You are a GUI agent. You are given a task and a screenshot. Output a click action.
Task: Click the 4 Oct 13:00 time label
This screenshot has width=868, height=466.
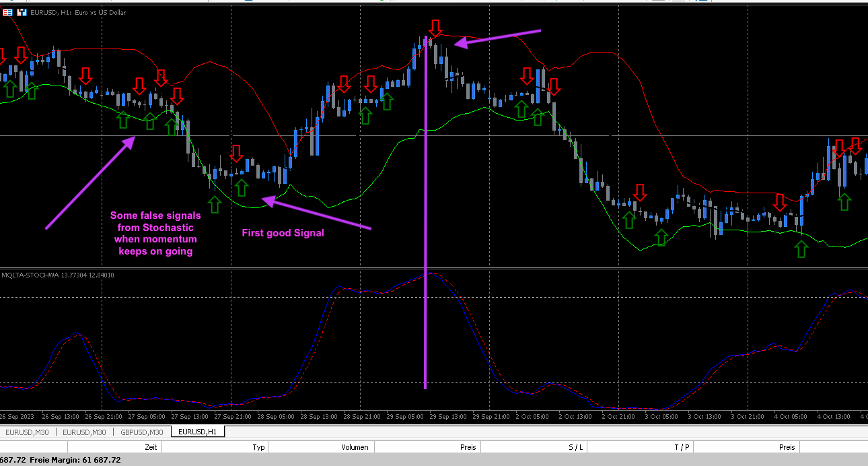(834, 417)
